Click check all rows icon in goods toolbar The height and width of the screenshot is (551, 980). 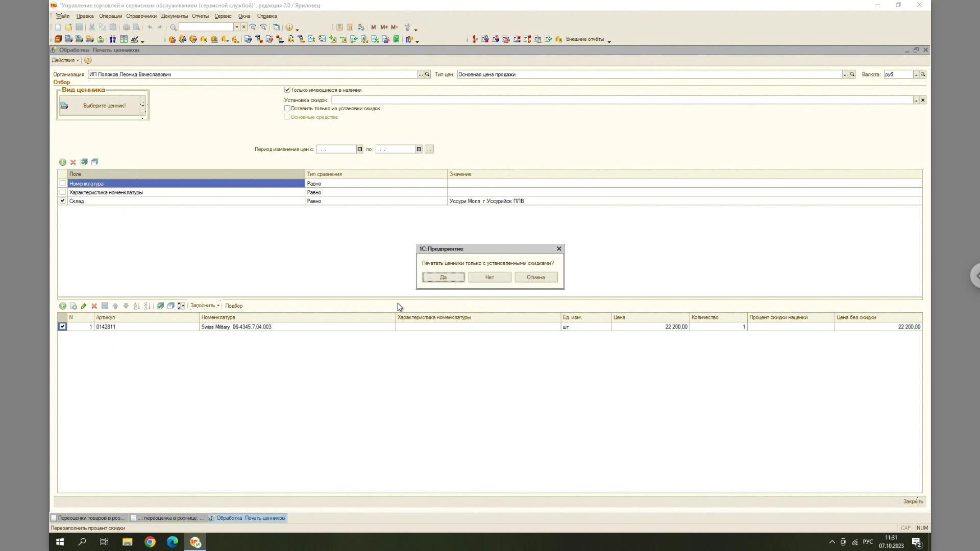coord(160,306)
